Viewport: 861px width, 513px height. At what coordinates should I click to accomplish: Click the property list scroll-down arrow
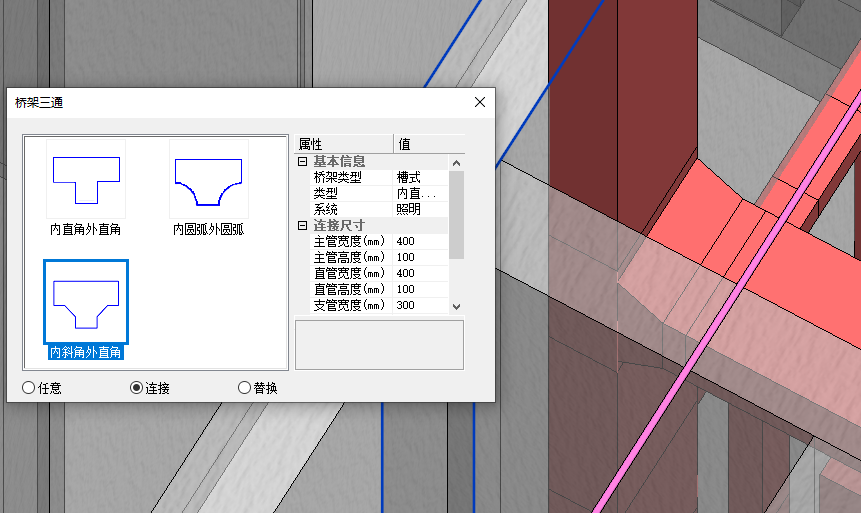coord(456,306)
